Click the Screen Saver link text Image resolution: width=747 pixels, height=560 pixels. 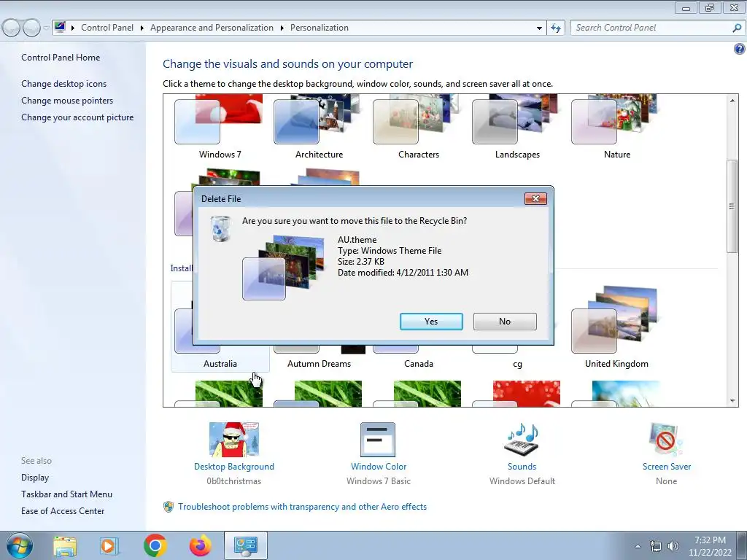[666, 467]
